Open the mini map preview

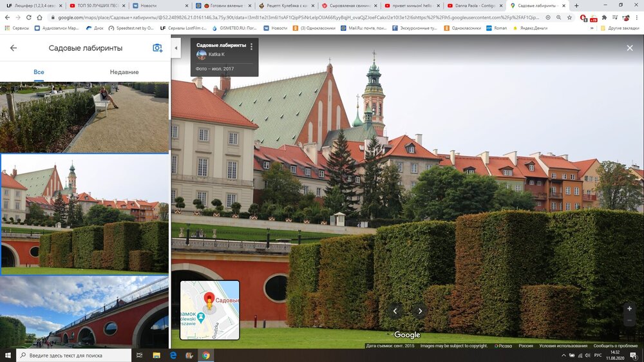click(209, 310)
